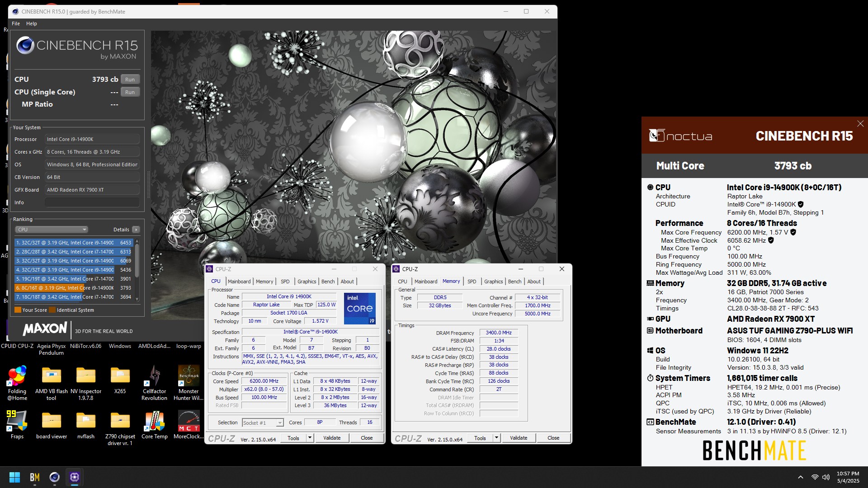Screen dimensions: 868x488
Task: Launch Core Temp shortcut
Action: click(x=155, y=425)
